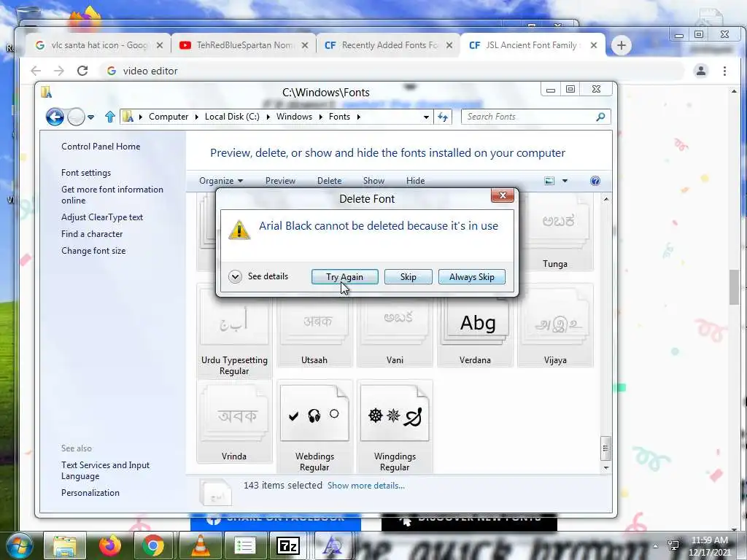Close the Recently Added Fonts tab
Screen dimensions: 747x560
[x=449, y=45]
